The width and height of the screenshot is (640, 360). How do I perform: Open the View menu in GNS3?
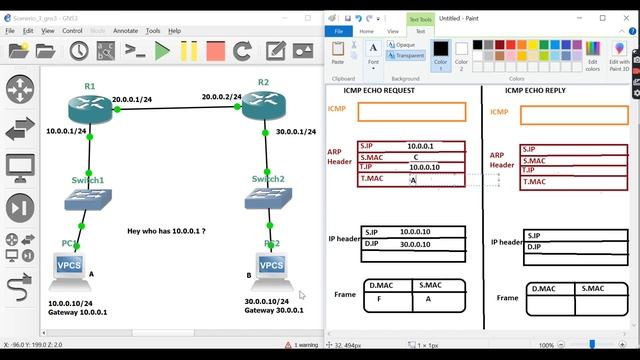pyautogui.click(x=47, y=31)
